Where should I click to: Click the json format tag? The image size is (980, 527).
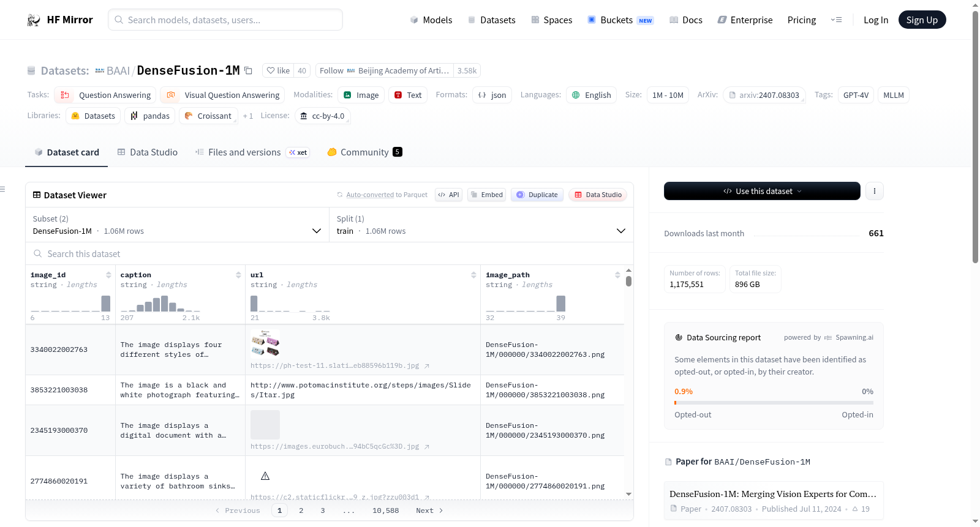[492, 95]
